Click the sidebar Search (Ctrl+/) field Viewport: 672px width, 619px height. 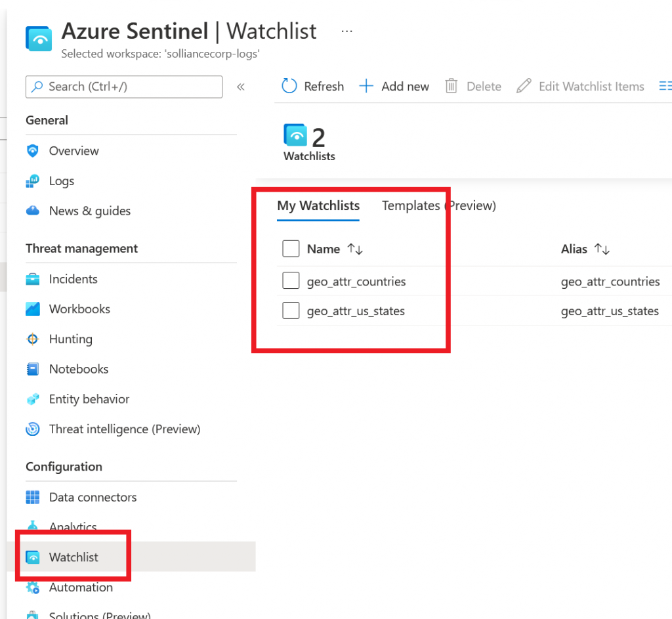tap(124, 87)
